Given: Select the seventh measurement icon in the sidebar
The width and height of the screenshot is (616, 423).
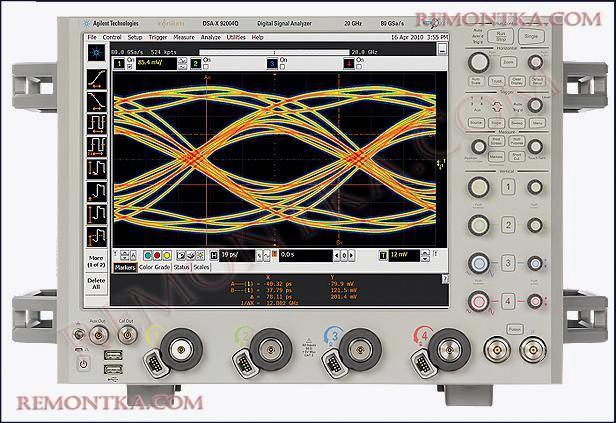Looking at the screenshot, I should point(97,214).
